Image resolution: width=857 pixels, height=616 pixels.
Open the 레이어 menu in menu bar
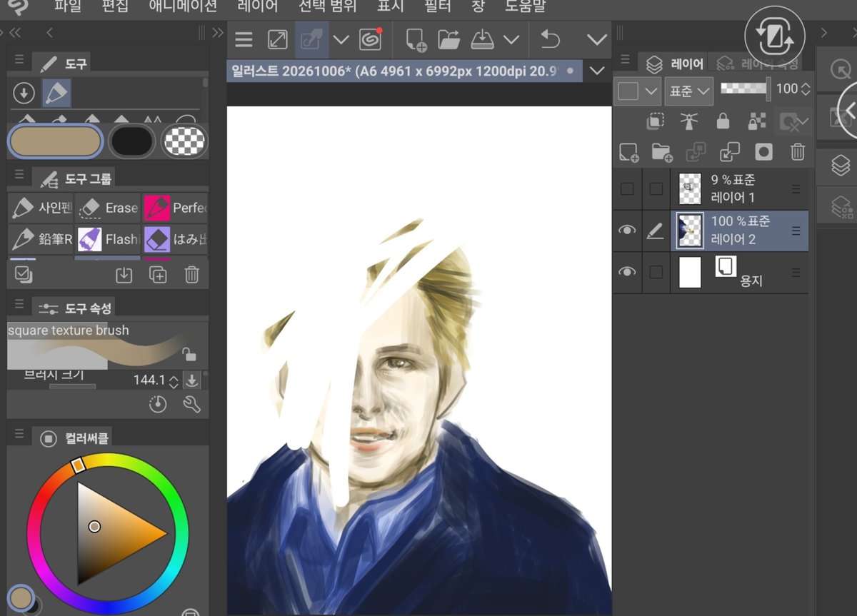click(258, 6)
